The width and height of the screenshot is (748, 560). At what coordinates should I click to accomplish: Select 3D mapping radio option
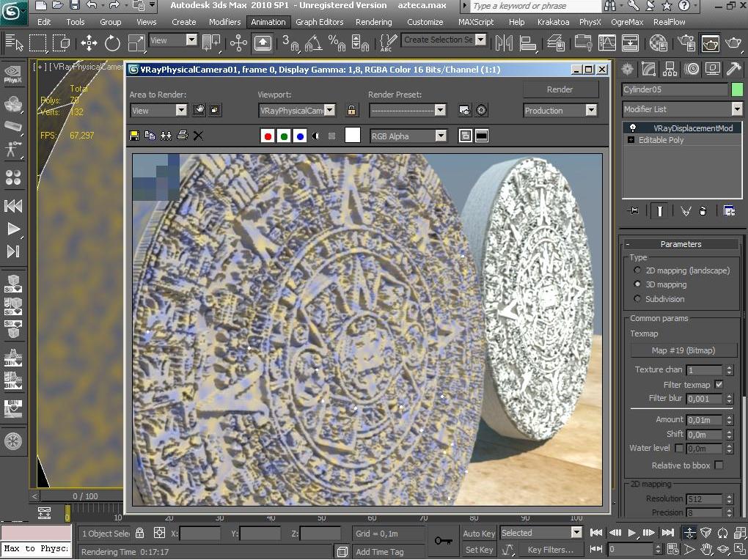tap(637, 284)
